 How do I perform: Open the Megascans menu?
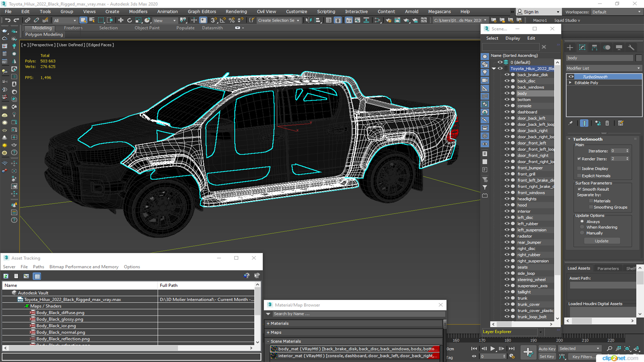pyautogui.click(x=439, y=12)
